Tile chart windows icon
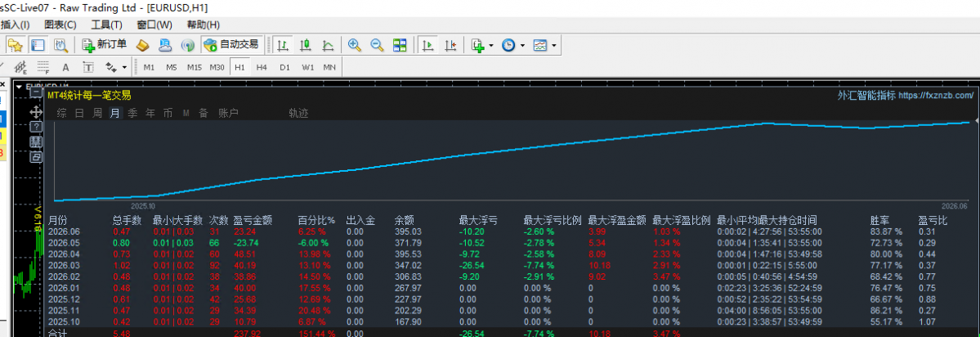Viewport: 980px width, 337px height. pos(400,45)
